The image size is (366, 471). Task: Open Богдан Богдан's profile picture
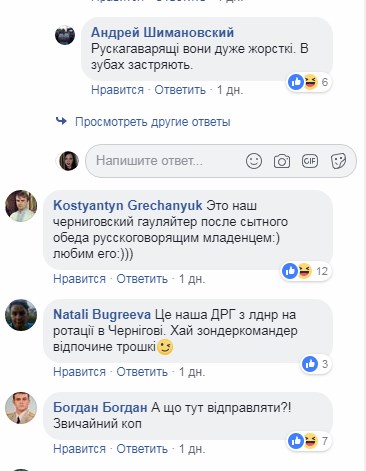tap(21, 408)
